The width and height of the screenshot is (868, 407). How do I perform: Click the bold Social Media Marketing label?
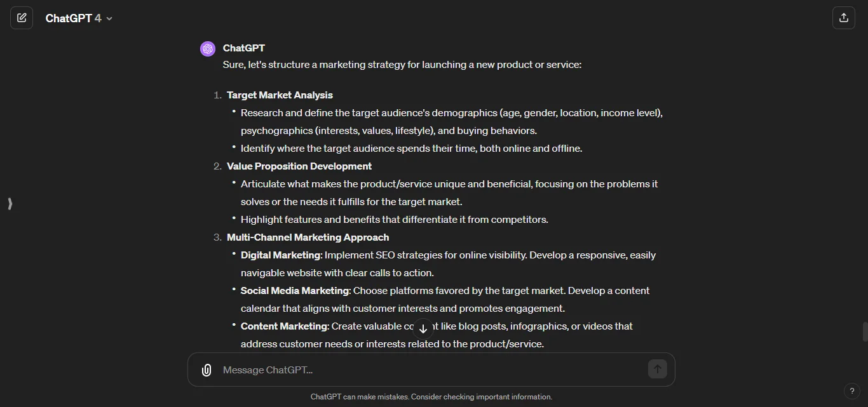point(295,291)
